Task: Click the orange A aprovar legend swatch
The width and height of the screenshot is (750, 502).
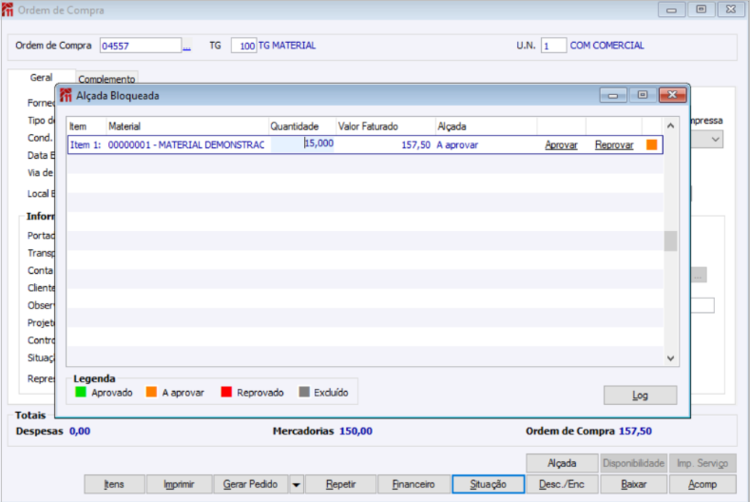Action: (151, 392)
